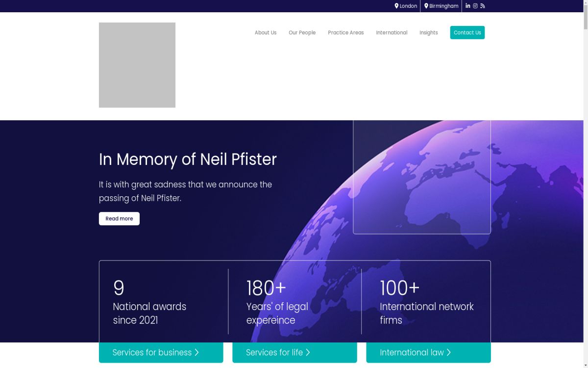The height and width of the screenshot is (368, 588).
Task: Open the LinkedIn icon in the top bar
Action: (x=468, y=6)
